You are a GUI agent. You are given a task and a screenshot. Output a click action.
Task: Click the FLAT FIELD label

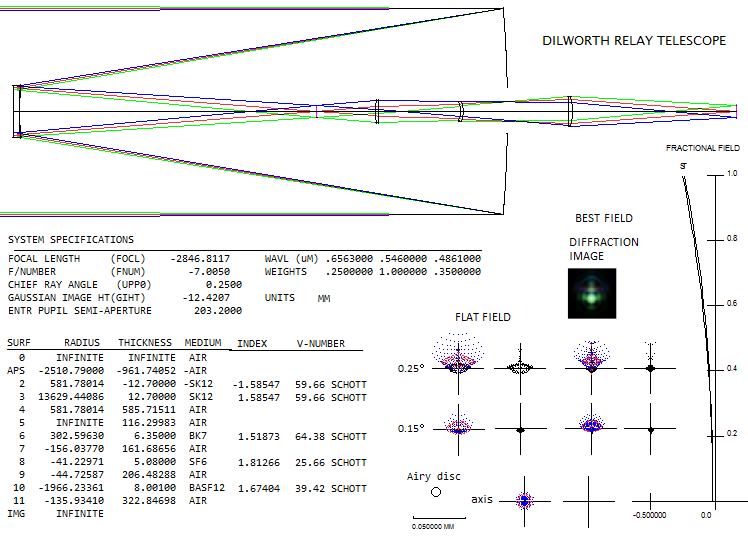tap(483, 317)
